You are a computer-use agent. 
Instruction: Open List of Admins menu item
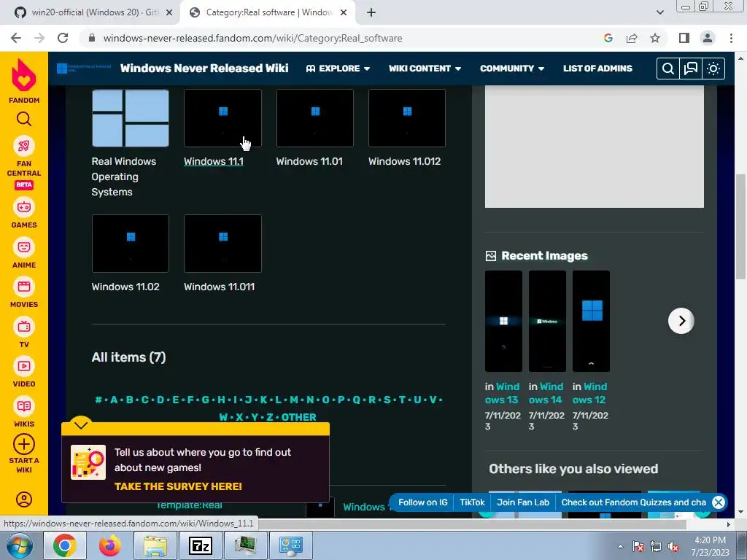tap(597, 69)
